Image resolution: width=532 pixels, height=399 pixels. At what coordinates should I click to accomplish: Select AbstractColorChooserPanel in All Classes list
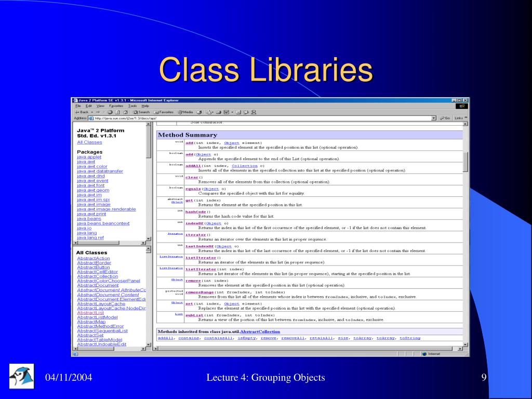pos(109,281)
